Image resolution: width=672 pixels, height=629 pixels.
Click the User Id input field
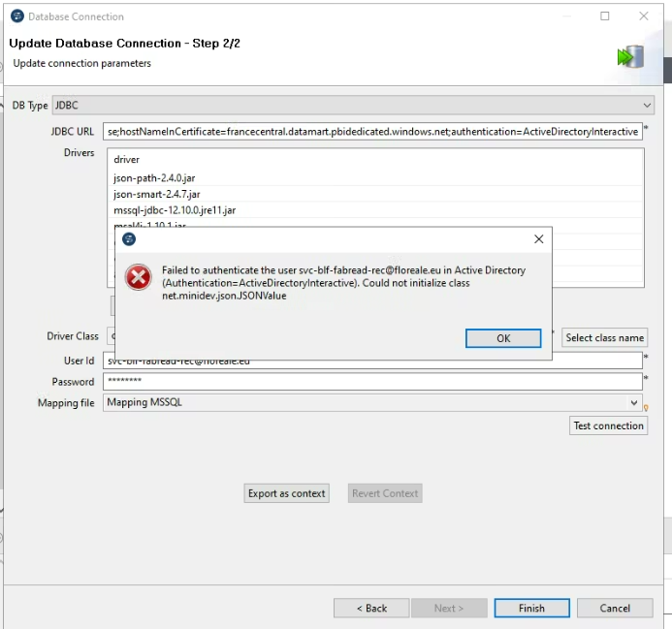[372, 362]
